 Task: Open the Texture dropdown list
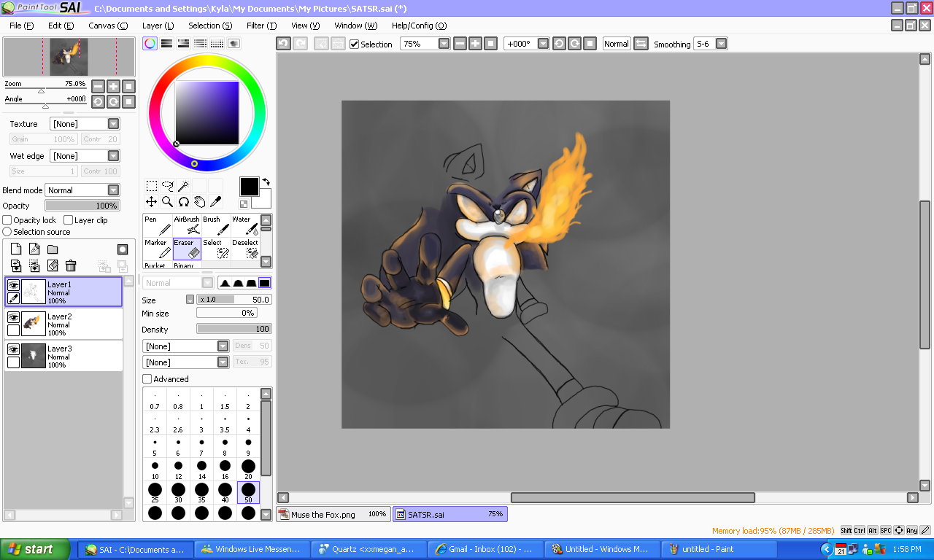(113, 124)
